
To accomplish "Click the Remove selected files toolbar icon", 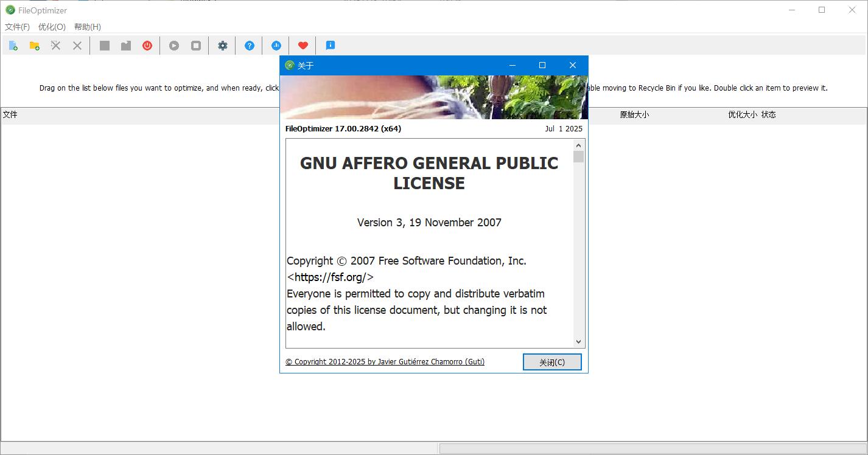I will coord(55,46).
